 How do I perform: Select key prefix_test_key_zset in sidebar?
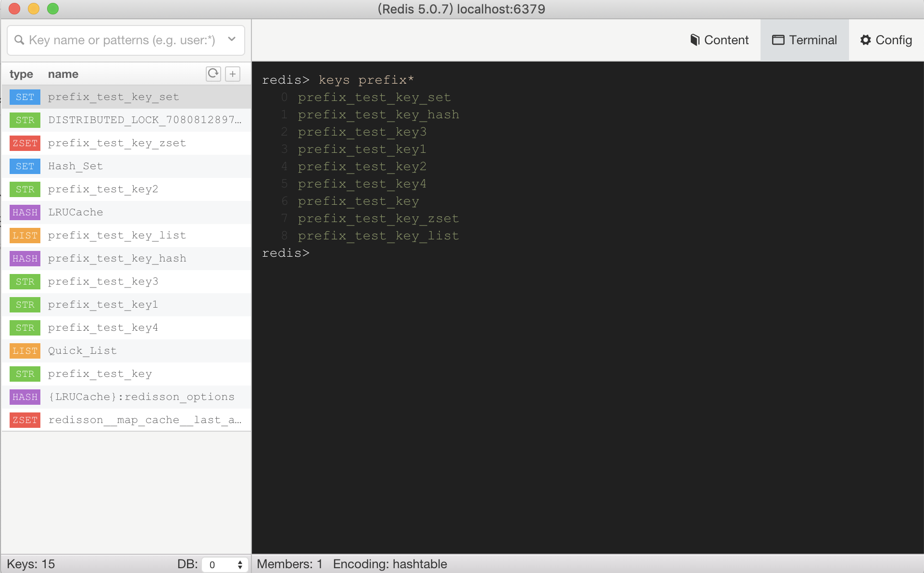(126, 143)
